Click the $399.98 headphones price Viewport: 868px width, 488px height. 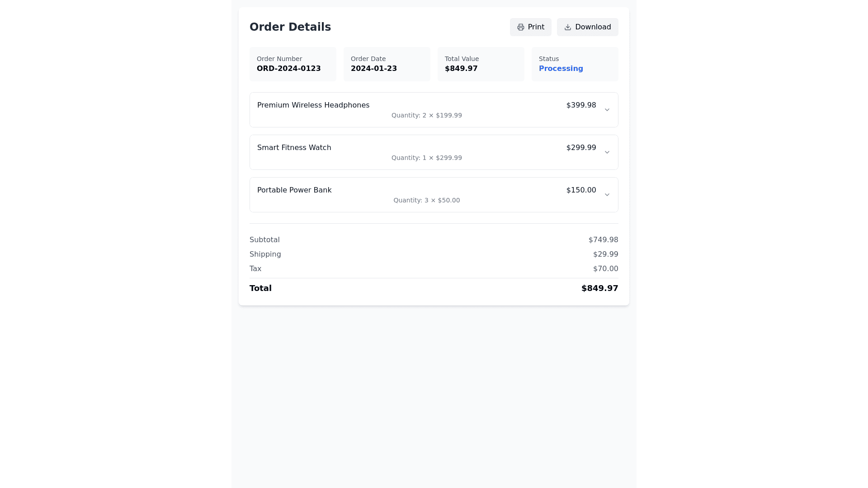click(581, 105)
